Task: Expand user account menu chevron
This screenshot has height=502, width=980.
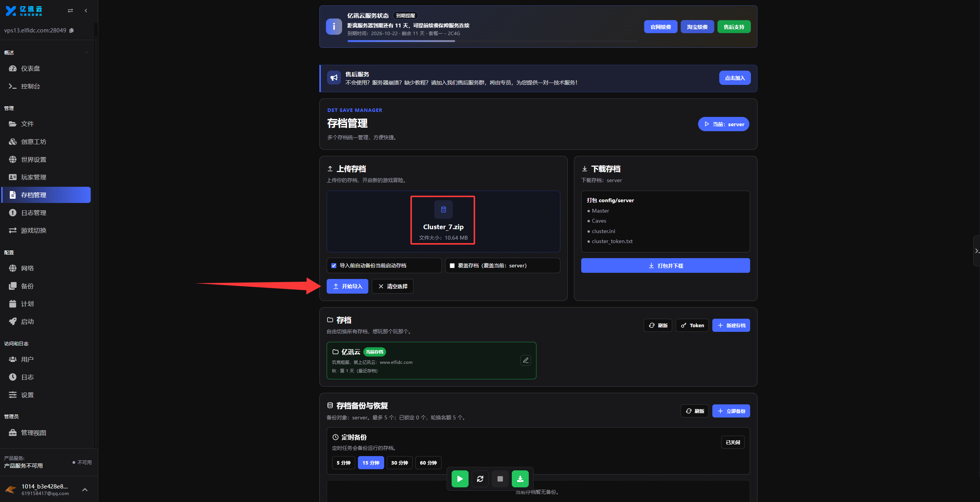Action: (85, 490)
